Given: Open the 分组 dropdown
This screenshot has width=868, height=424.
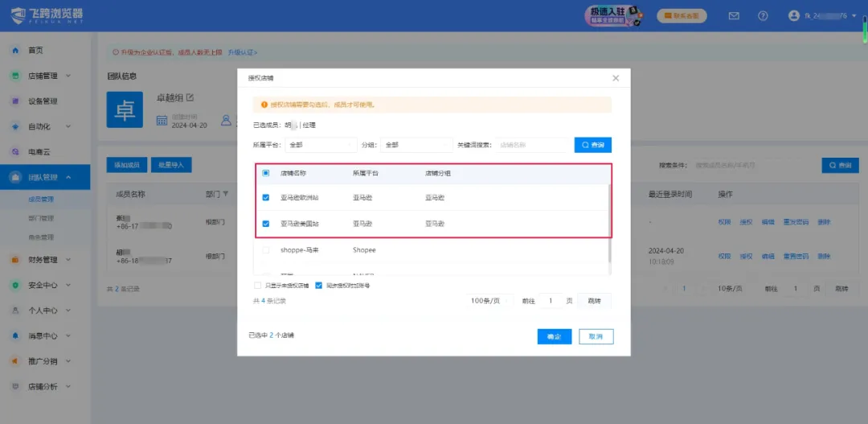Looking at the screenshot, I should (x=416, y=145).
